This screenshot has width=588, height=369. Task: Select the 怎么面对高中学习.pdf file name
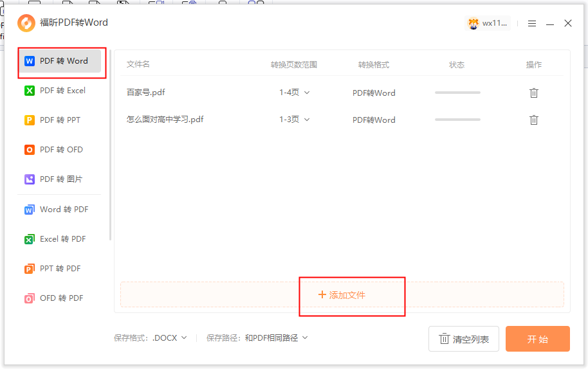165,119
